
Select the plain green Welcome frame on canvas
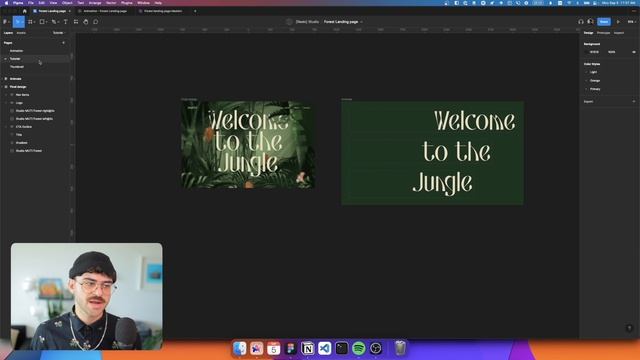432,153
